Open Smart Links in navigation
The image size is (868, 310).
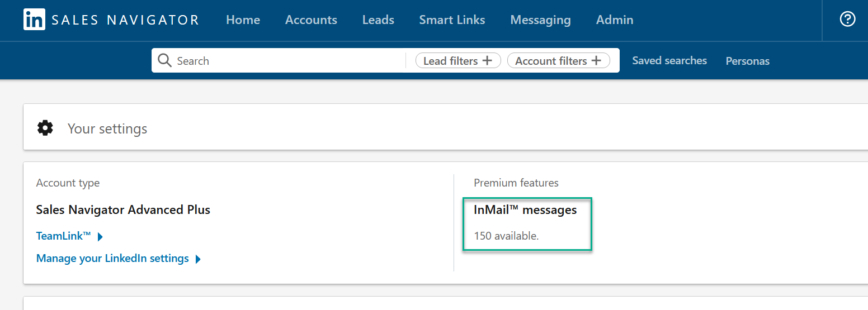[x=452, y=20]
